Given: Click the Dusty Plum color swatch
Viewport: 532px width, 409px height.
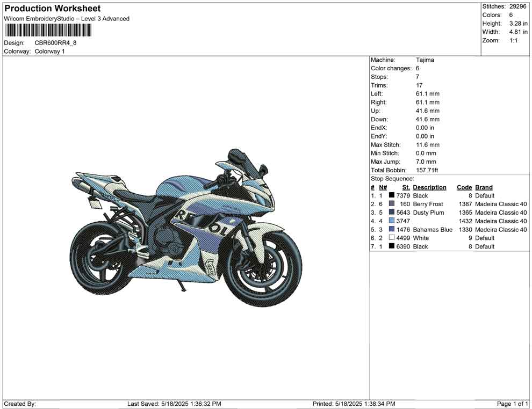Looking at the screenshot, I should 392,212.
